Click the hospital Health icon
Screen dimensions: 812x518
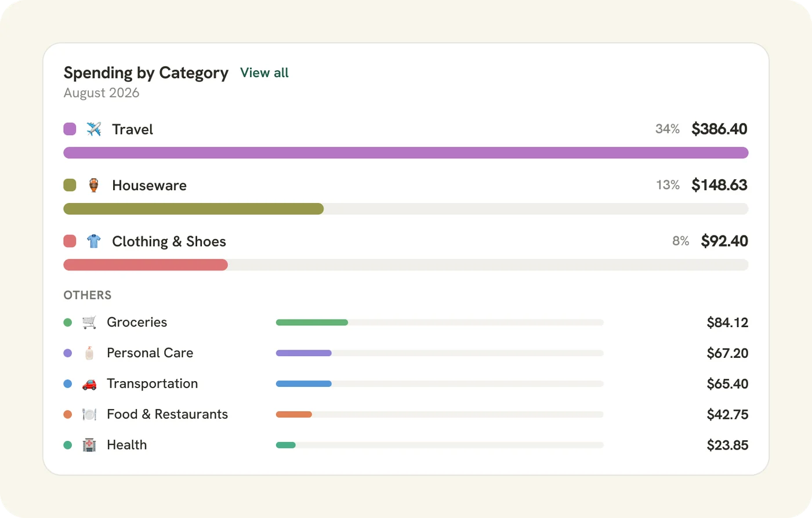click(89, 445)
